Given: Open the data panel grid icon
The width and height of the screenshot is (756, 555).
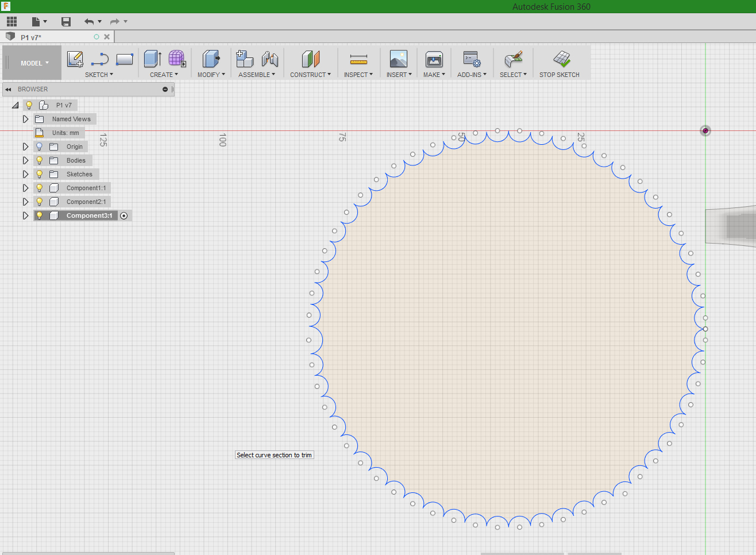Looking at the screenshot, I should 12,22.
